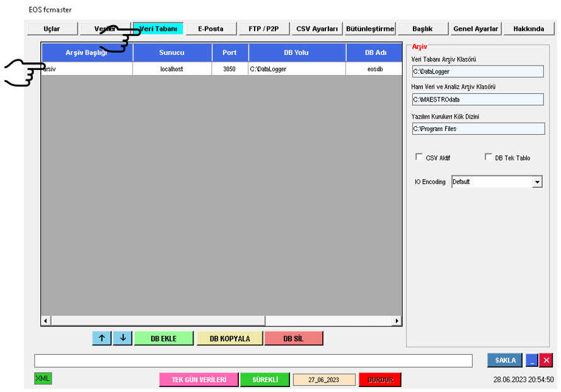Click the 27_06_2023 date field

click(x=324, y=380)
